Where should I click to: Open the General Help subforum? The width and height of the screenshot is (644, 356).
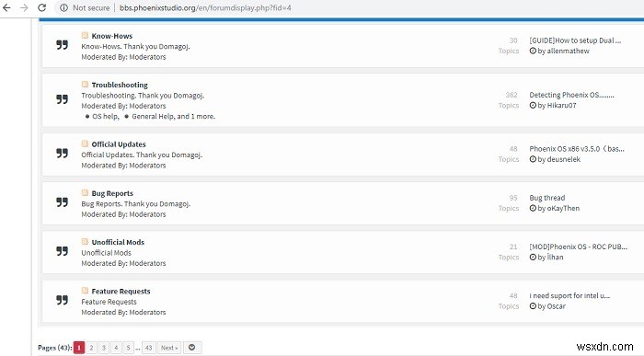154,116
